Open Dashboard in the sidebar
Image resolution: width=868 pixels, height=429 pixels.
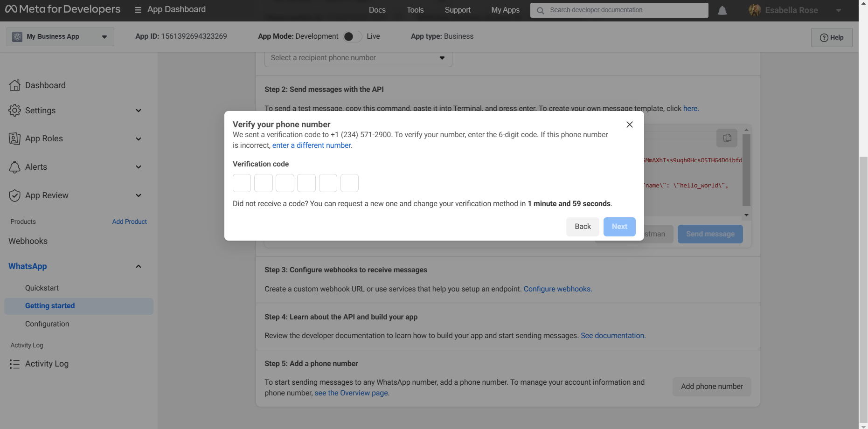pos(45,85)
